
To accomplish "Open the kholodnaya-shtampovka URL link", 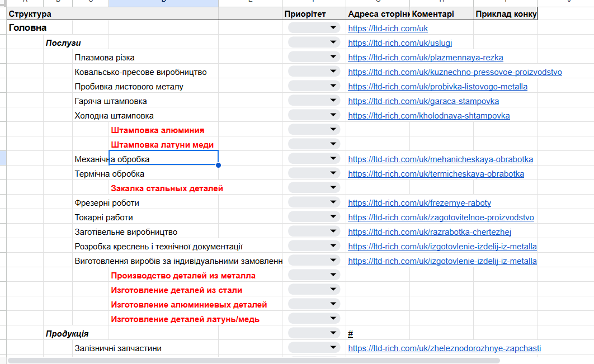I will coord(429,116).
